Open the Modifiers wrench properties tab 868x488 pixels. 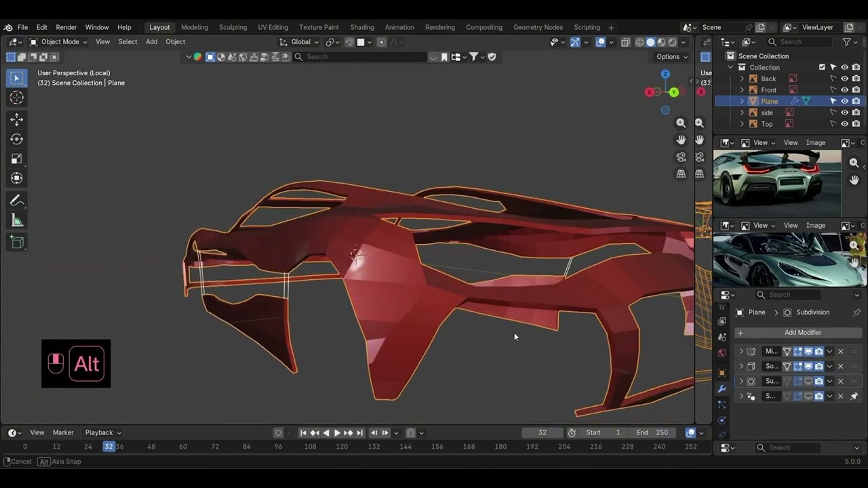722,388
